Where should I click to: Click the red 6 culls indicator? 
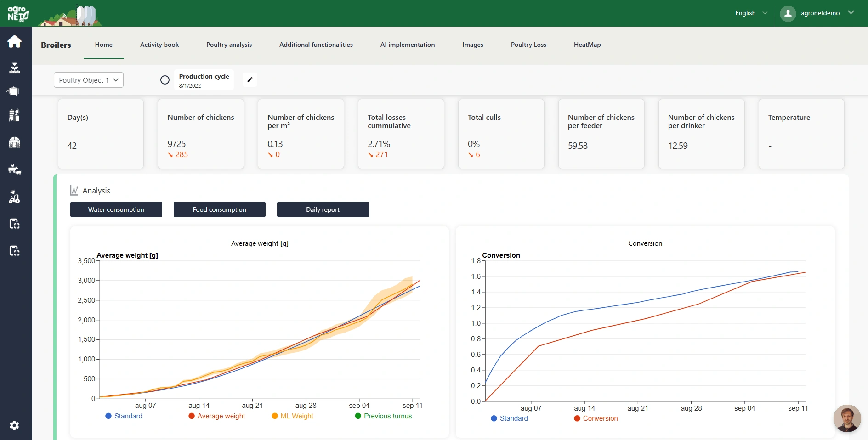[x=474, y=154]
